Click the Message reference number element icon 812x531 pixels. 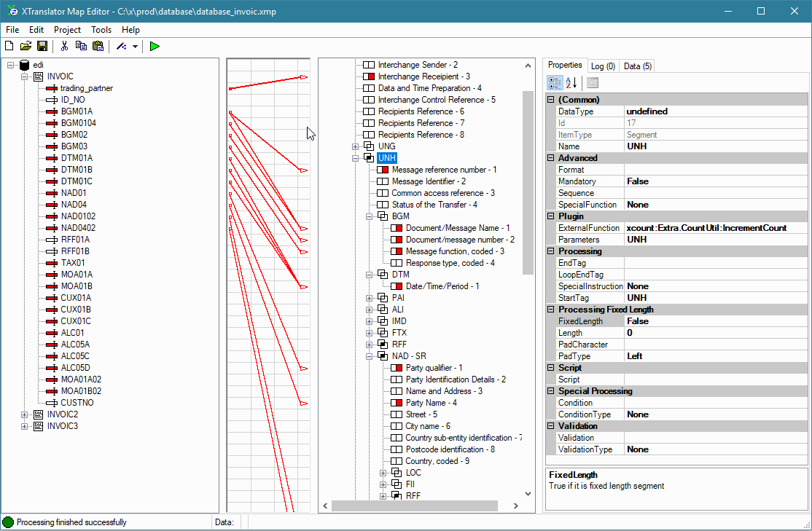point(383,170)
